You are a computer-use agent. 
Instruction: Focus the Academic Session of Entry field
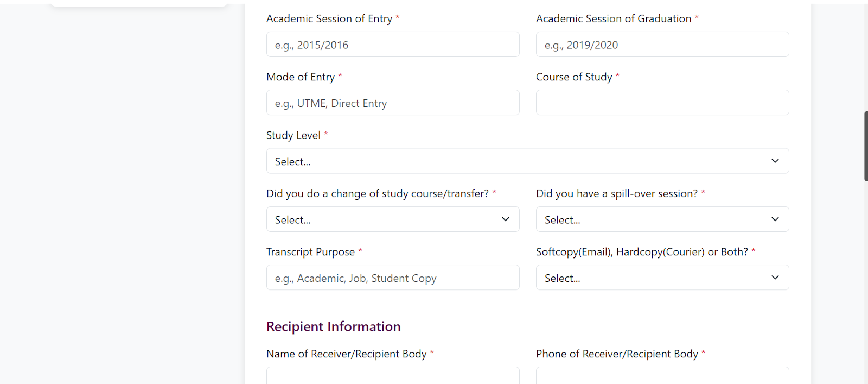392,45
